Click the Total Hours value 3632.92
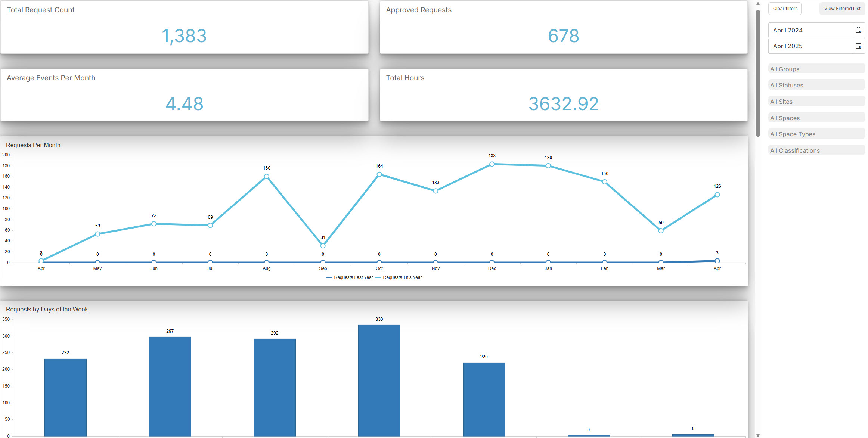The width and height of the screenshot is (868, 438). (564, 104)
